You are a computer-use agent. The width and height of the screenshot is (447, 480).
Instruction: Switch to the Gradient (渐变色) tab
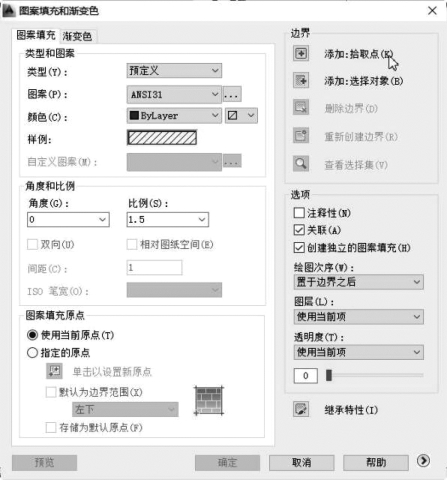pos(77,36)
